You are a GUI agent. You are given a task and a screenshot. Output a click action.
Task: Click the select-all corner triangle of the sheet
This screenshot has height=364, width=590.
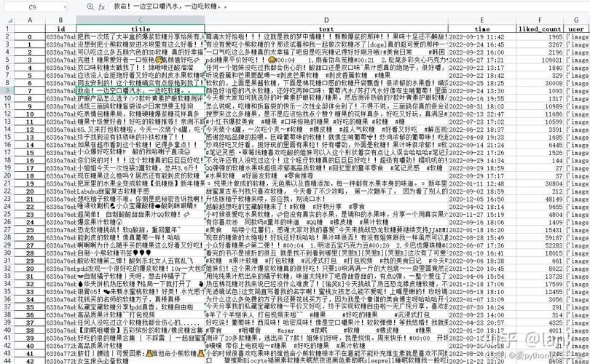10,20
